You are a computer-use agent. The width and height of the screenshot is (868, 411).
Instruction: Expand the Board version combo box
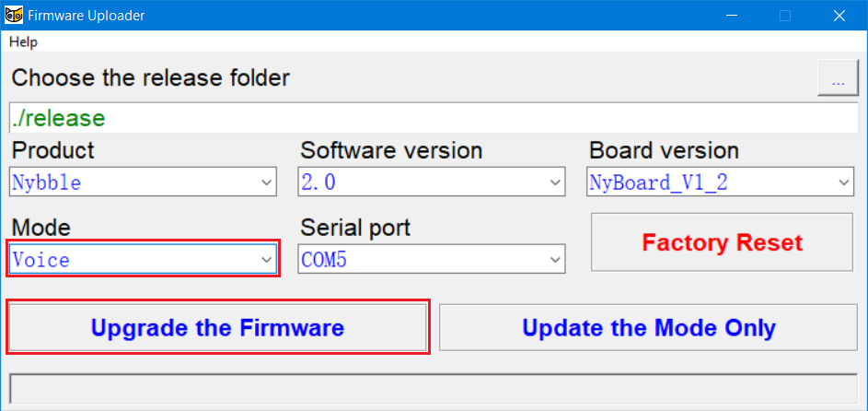pyautogui.click(x=844, y=182)
